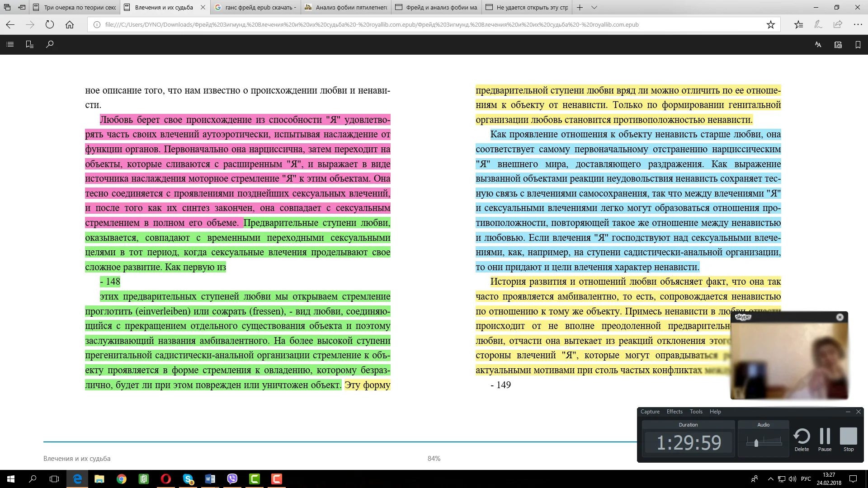Add bookmark using reader bookmark icon
868x488 pixels.
coord(858,44)
